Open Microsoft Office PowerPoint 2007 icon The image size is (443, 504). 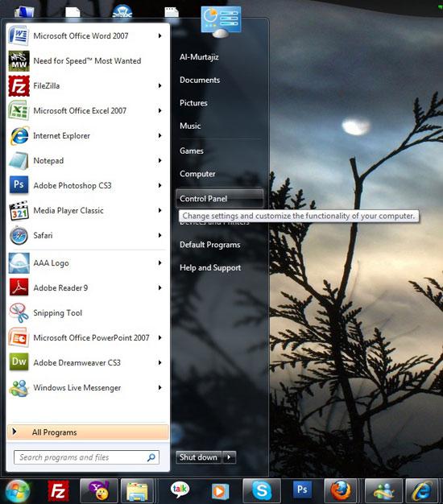[x=19, y=337]
